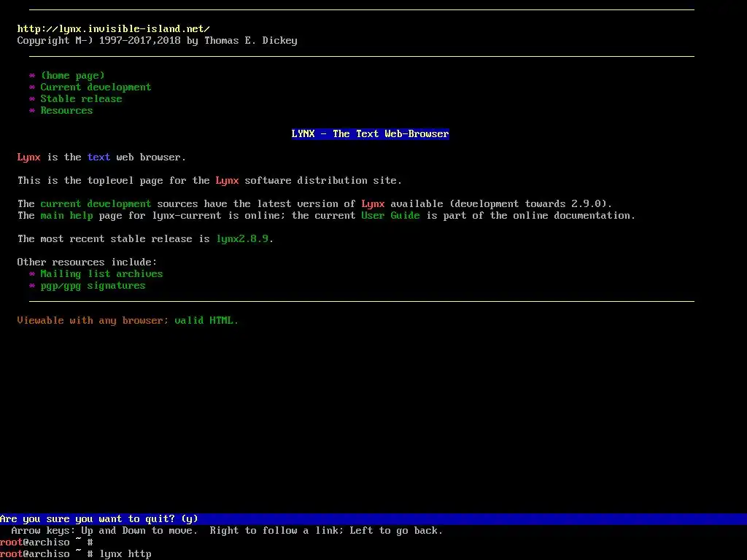Open the http://lynx.invisible-island.net/ link at top
Screen dimensions: 747x560
(x=113, y=29)
